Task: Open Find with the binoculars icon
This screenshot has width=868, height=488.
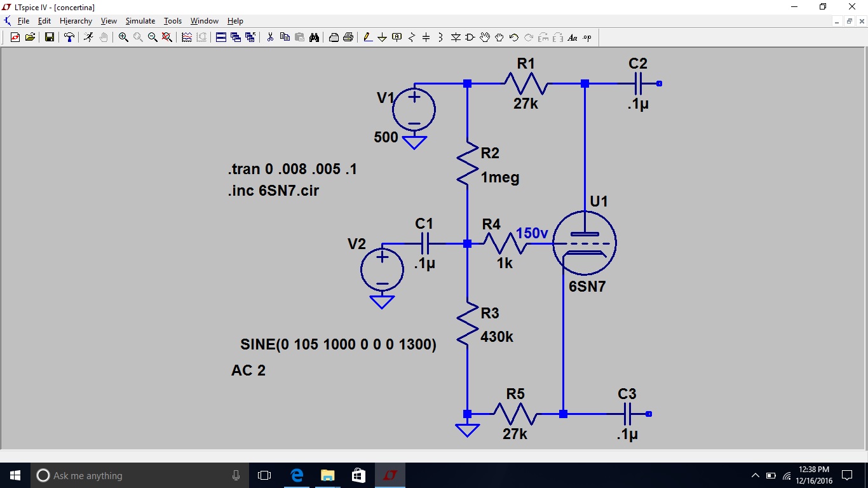Action: 314,37
